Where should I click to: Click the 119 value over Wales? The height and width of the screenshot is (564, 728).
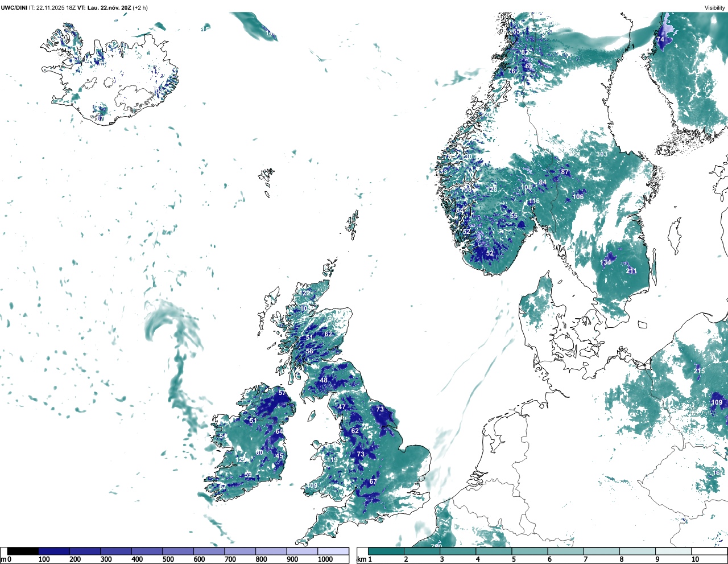(332, 460)
